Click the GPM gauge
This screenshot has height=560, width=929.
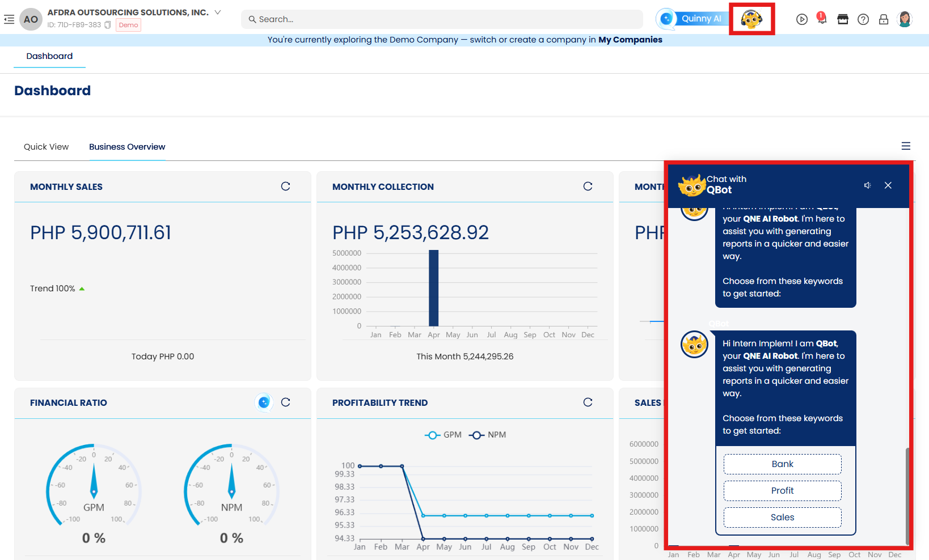click(x=94, y=485)
